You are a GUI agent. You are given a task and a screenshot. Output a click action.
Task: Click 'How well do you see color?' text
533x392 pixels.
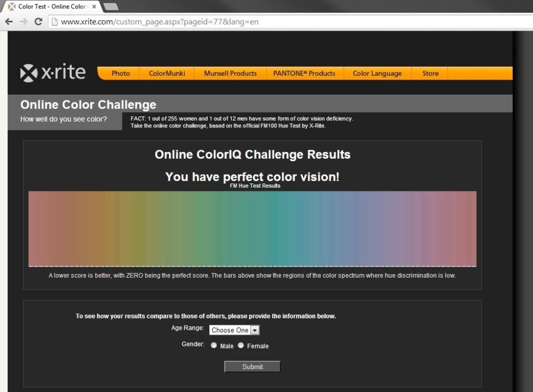[64, 119]
